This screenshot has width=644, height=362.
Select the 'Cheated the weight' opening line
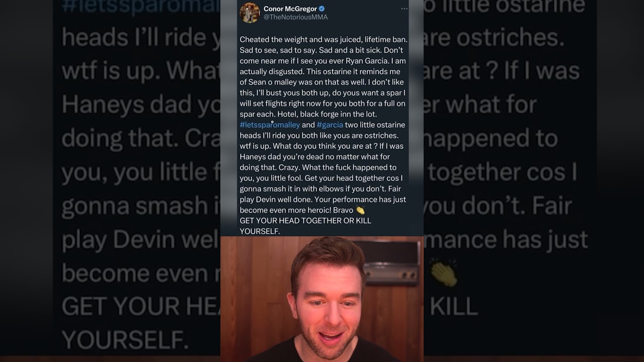pyautogui.click(x=324, y=39)
